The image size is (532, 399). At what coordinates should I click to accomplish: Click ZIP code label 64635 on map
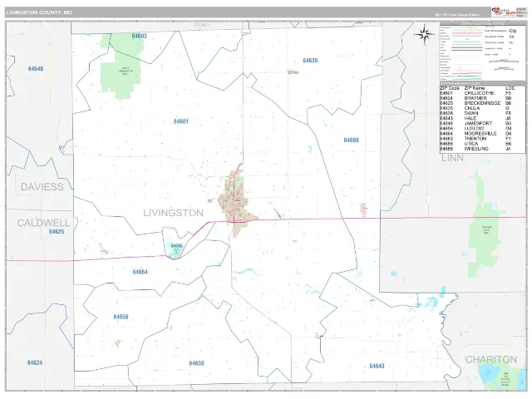pos(310,61)
